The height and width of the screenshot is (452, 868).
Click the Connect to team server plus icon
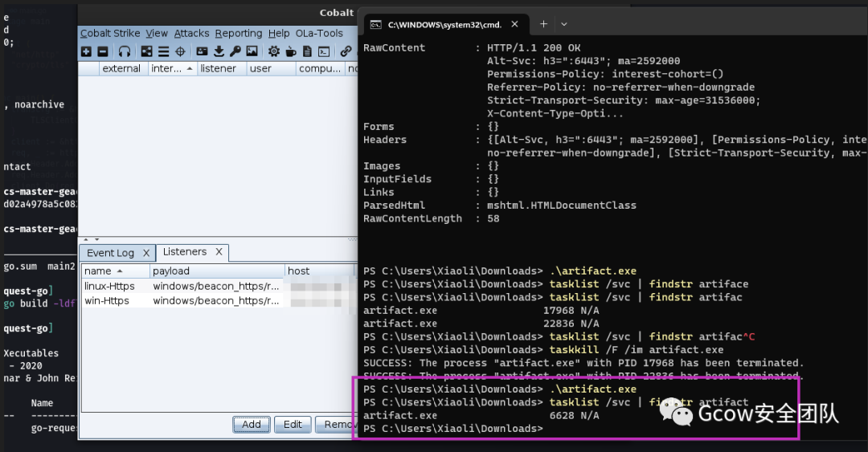(86, 51)
